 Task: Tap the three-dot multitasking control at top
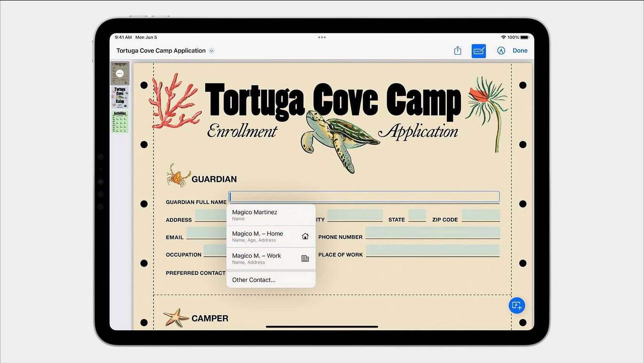click(x=322, y=38)
